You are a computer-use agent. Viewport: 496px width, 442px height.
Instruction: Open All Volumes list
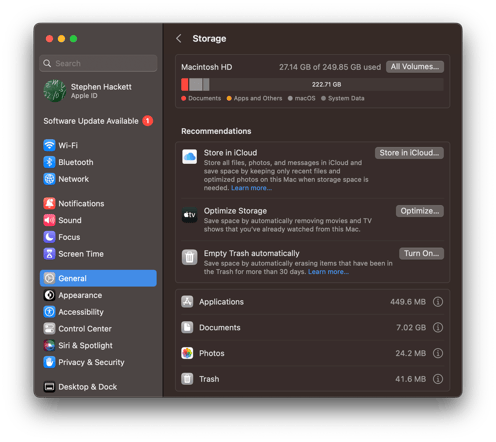pos(415,67)
